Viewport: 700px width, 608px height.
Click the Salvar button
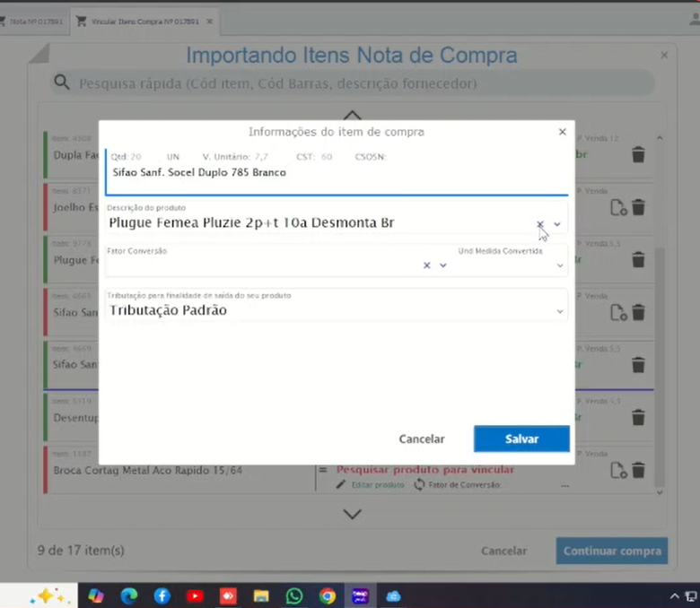[x=521, y=439]
